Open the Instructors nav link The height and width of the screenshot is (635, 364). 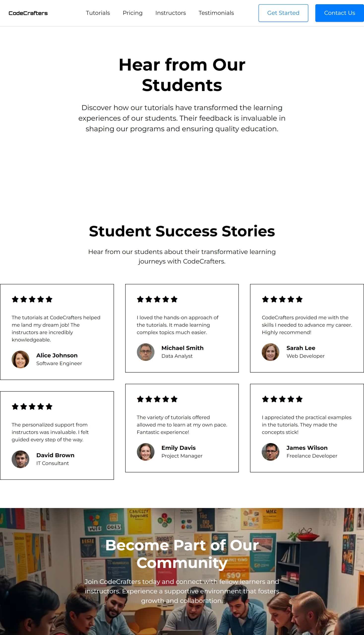coord(171,13)
